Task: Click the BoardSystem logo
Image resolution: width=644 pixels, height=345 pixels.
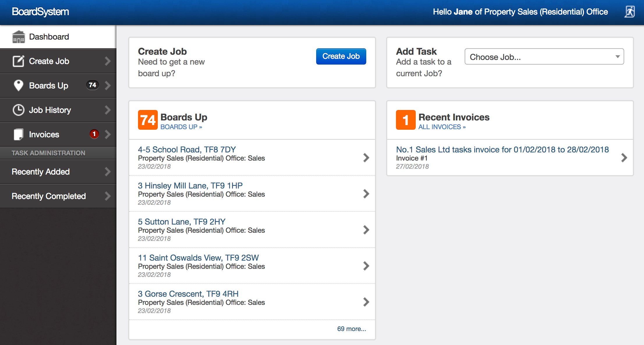Action: click(40, 12)
